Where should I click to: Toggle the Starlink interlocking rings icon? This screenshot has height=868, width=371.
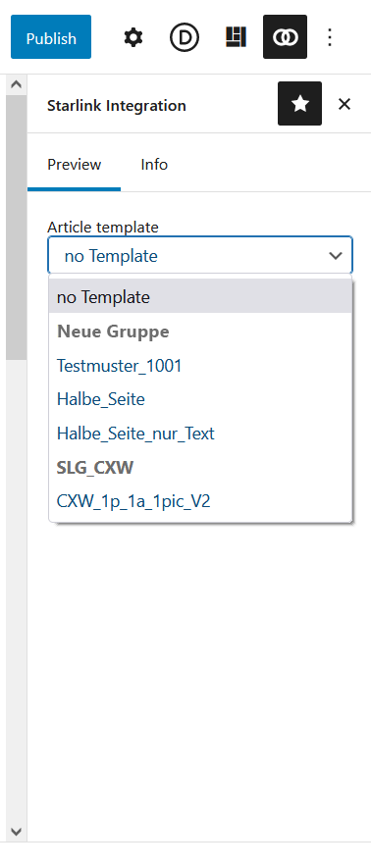click(286, 36)
